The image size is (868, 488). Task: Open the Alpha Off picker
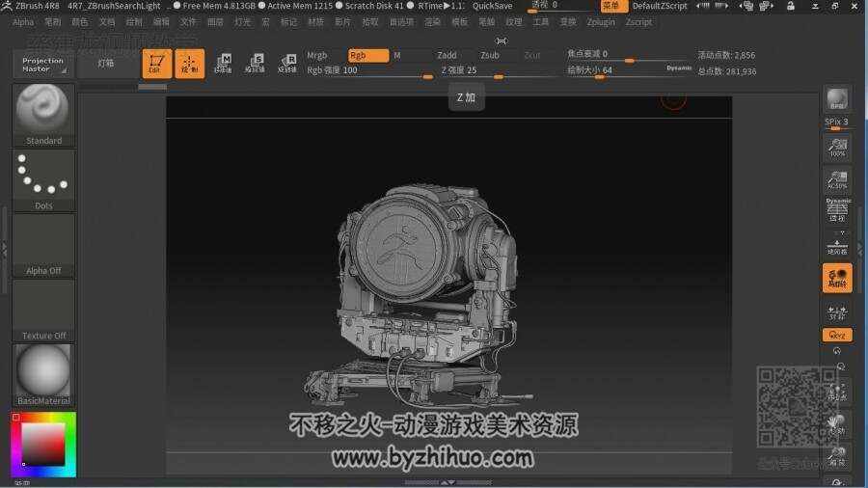tap(43, 245)
